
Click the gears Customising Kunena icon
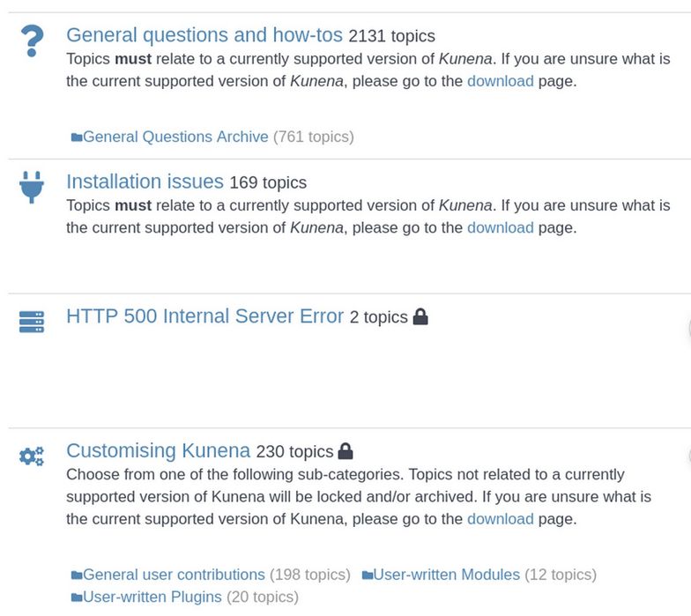(x=32, y=456)
